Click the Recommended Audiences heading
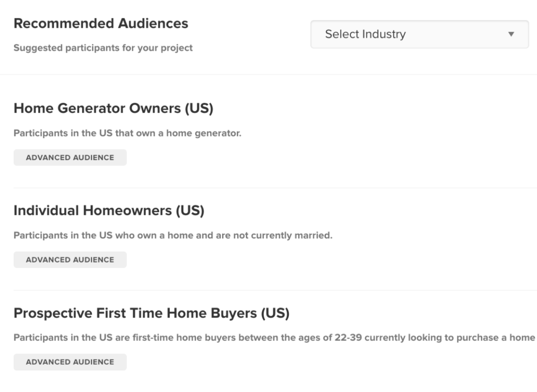The width and height of the screenshot is (537, 392). pyautogui.click(x=101, y=23)
